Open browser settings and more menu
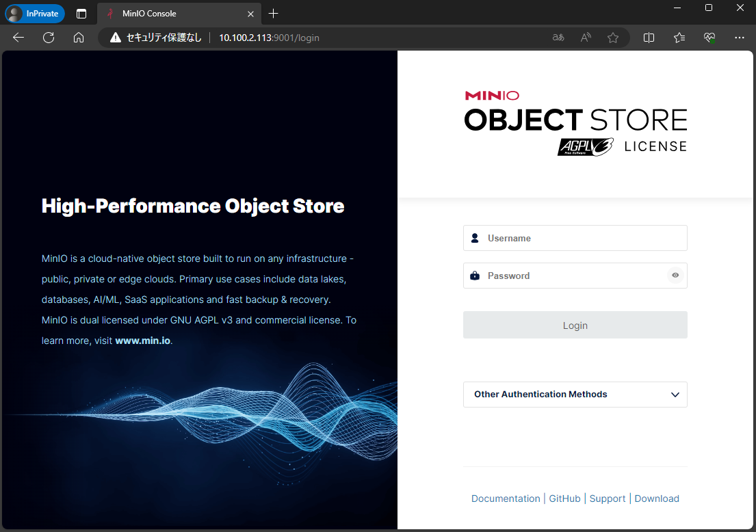 (x=739, y=38)
